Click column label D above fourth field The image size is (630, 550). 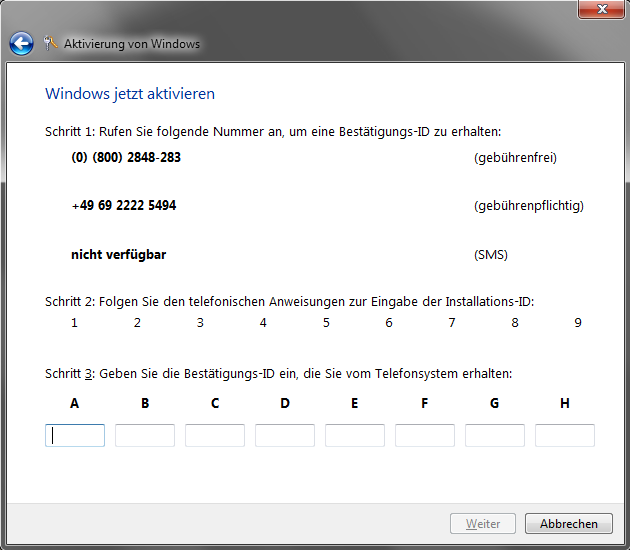(x=285, y=403)
